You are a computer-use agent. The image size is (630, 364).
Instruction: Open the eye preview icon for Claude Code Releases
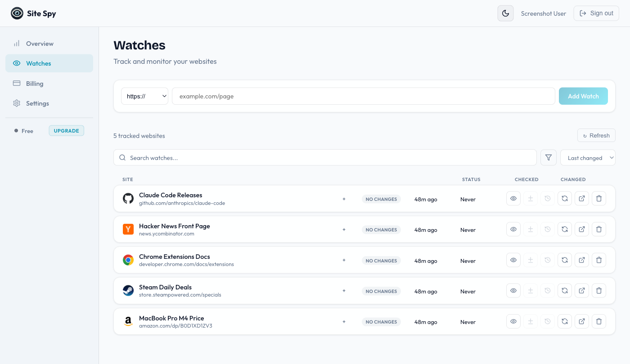(513, 198)
